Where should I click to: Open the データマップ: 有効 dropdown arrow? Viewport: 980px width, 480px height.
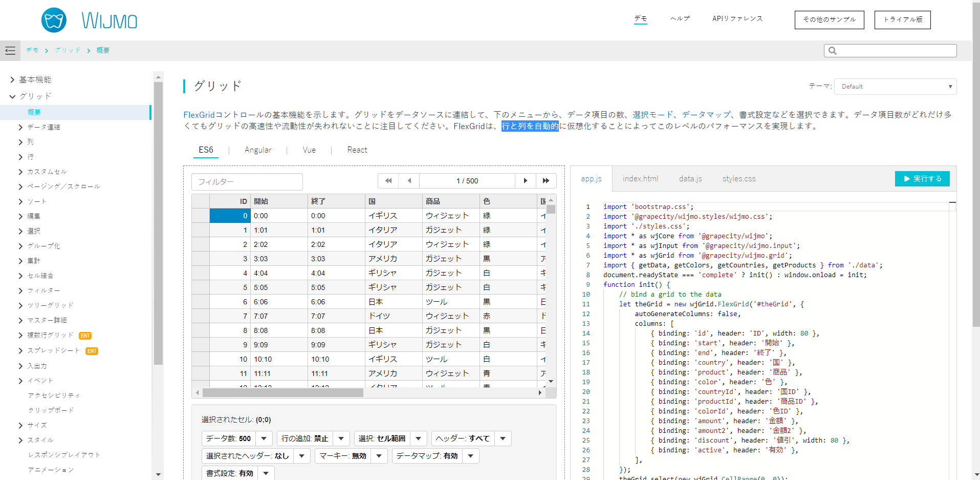(x=471, y=456)
